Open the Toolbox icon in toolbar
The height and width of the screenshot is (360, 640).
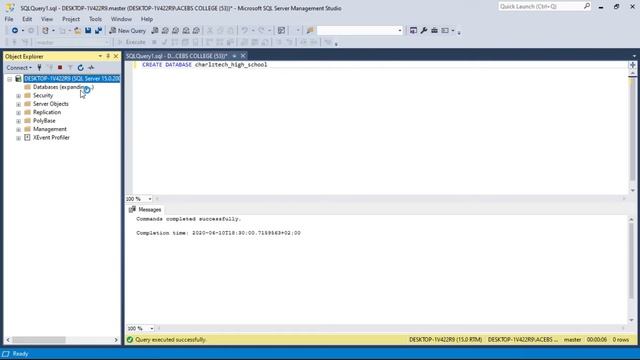[x=434, y=31]
